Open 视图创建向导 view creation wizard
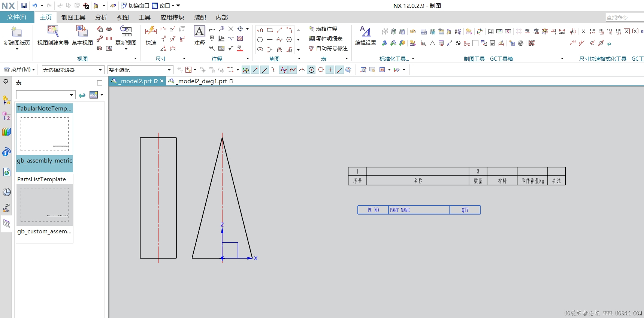 [53, 36]
